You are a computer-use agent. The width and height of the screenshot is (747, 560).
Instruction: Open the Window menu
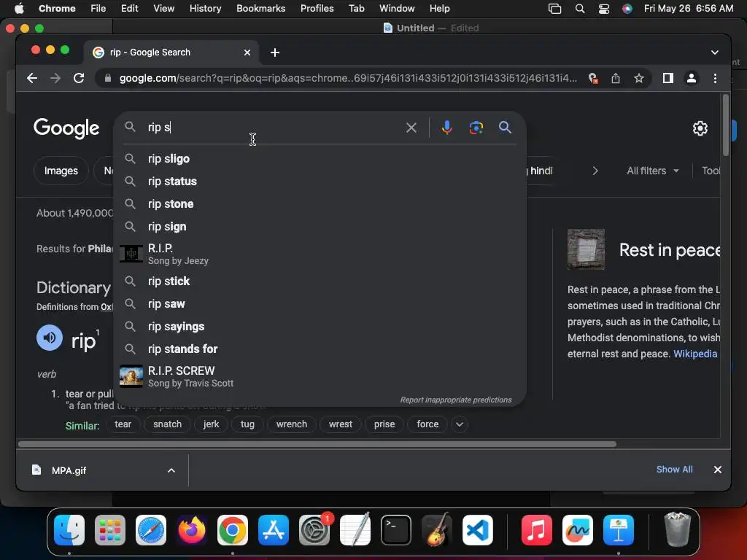pos(397,9)
